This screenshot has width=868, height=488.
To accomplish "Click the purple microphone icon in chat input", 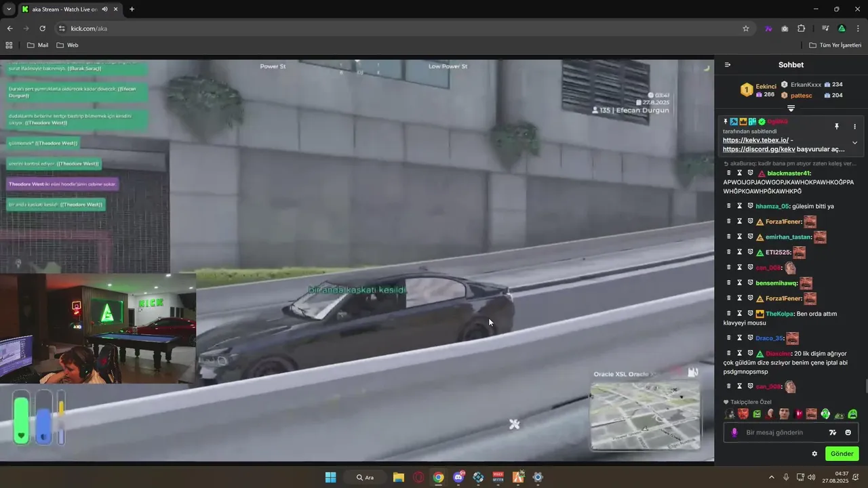I will point(734,432).
